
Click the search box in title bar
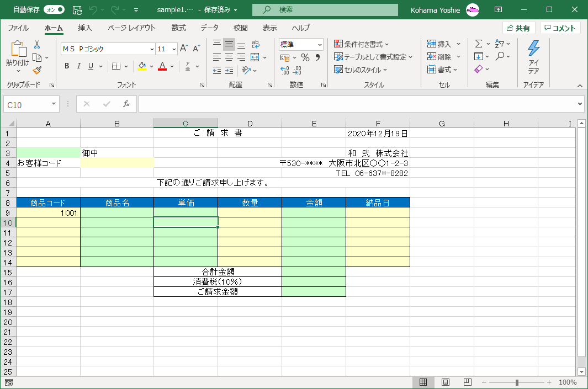click(325, 10)
